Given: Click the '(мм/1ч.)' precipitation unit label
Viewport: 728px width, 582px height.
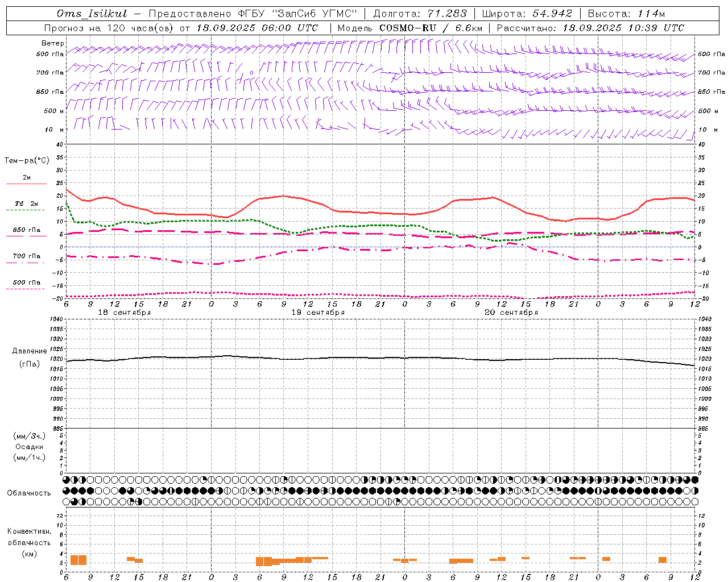Looking at the screenshot, I should point(29,458).
